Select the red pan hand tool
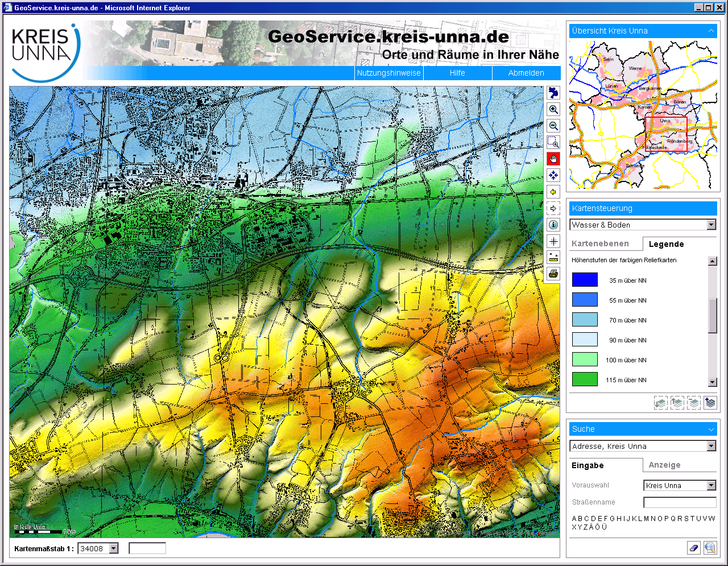This screenshot has width=728, height=566. (x=553, y=159)
